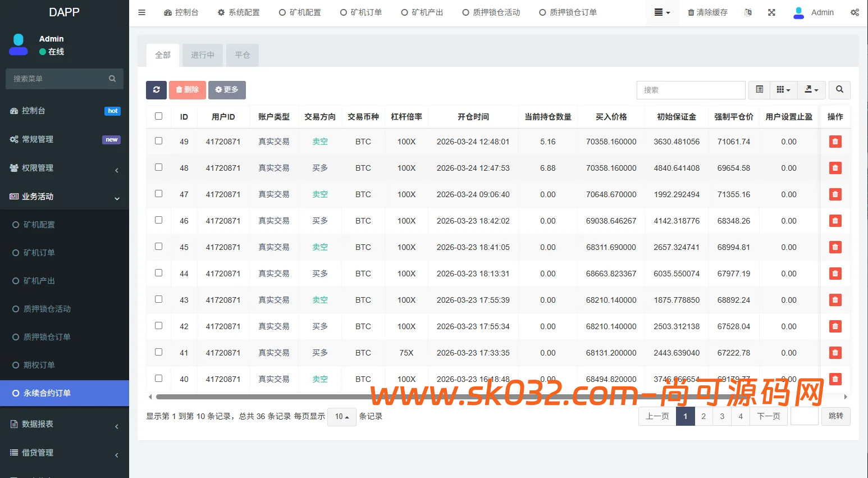Focus the page jump number input
This screenshot has width=868, height=478.
coord(805,416)
